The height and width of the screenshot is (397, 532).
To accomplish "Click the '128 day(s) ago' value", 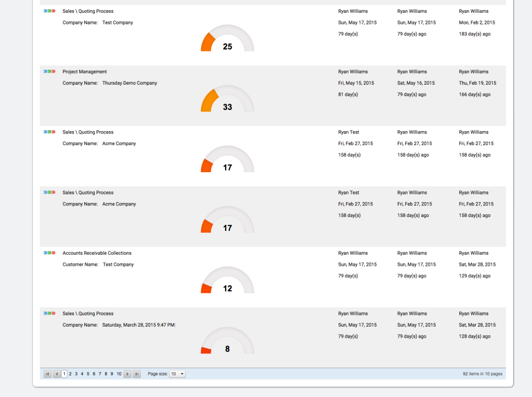I will 474,336.
